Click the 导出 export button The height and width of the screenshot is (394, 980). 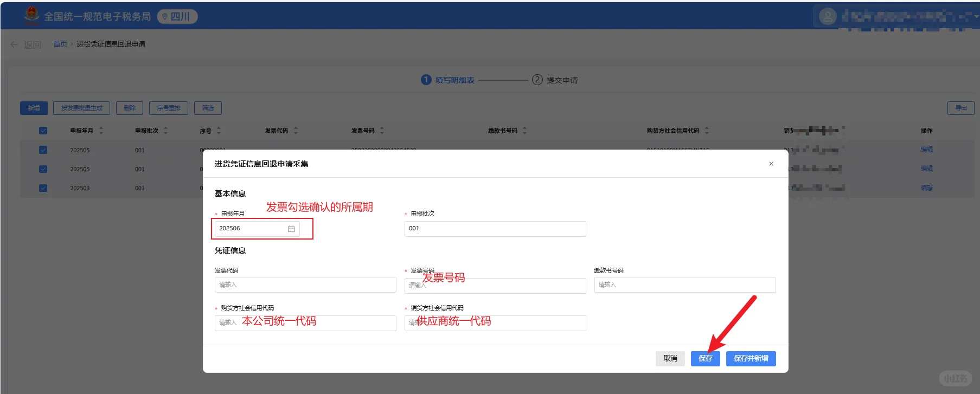(x=961, y=108)
